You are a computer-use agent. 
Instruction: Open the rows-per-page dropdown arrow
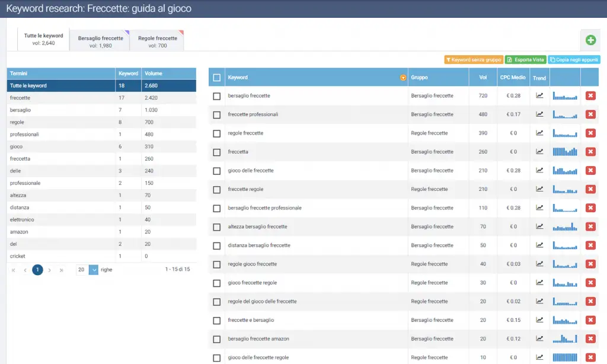pyautogui.click(x=93, y=270)
